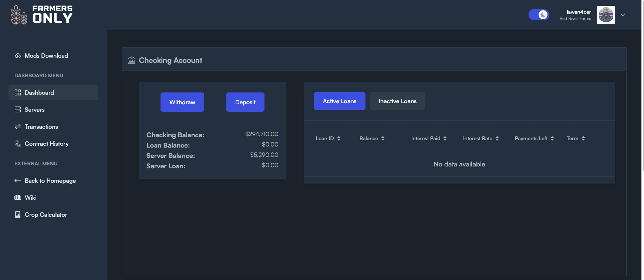Click the Servers icon in sidebar
This screenshot has width=644, height=280.
18,109
